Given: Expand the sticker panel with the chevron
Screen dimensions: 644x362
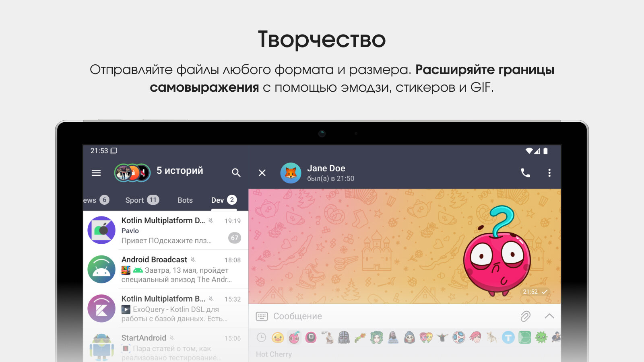Looking at the screenshot, I should pyautogui.click(x=549, y=316).
